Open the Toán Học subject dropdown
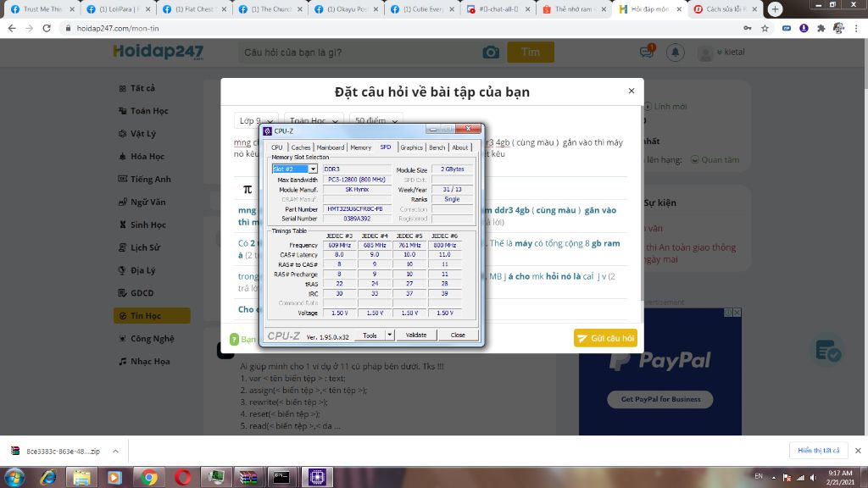The height and width of the screenshot is (488, 868). pos(314,120)
